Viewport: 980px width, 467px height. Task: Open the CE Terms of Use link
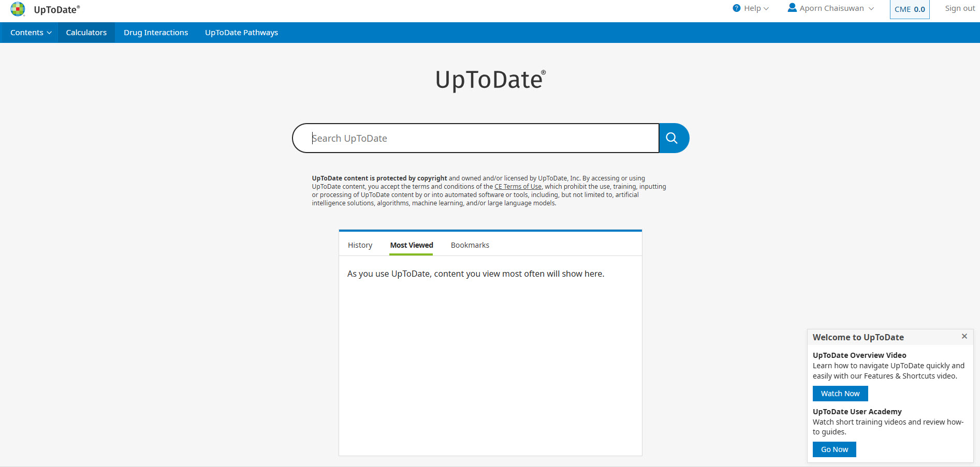(518, 187)
